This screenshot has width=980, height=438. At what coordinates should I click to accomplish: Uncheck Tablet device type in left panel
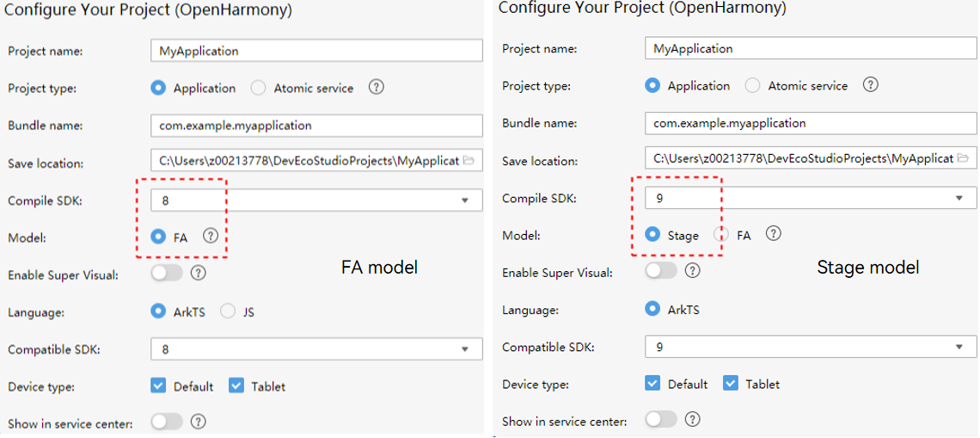click(236, 386)
